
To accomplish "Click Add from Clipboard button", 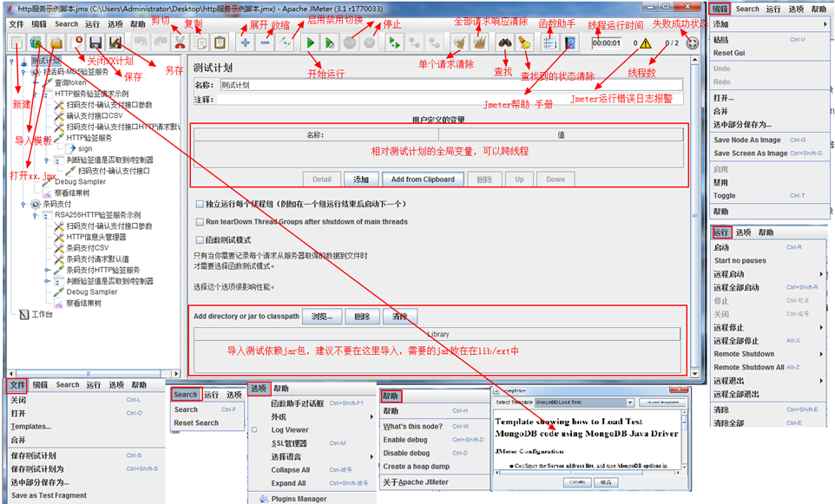I will pyautogui.click(x=423, y=180).
